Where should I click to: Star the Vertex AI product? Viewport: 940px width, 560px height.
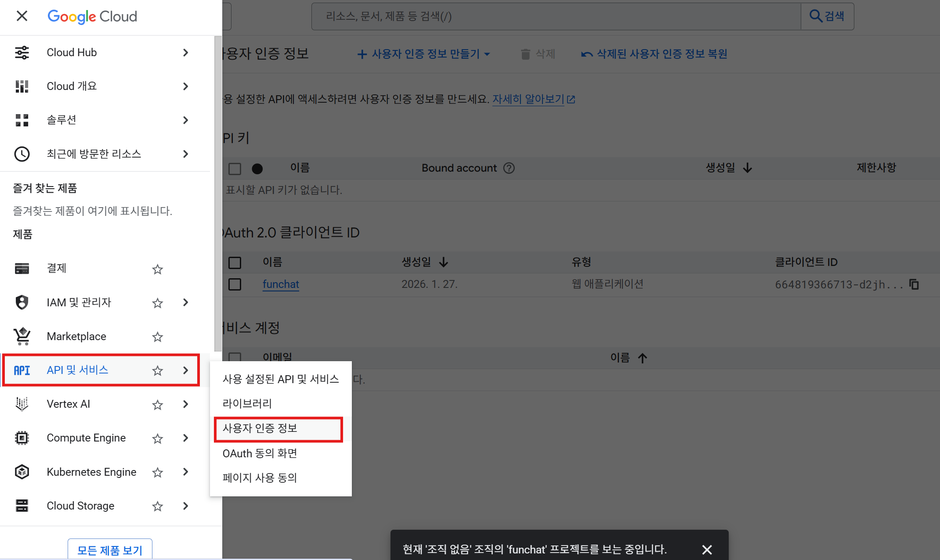pyautogui.click(x=157, y=405)
